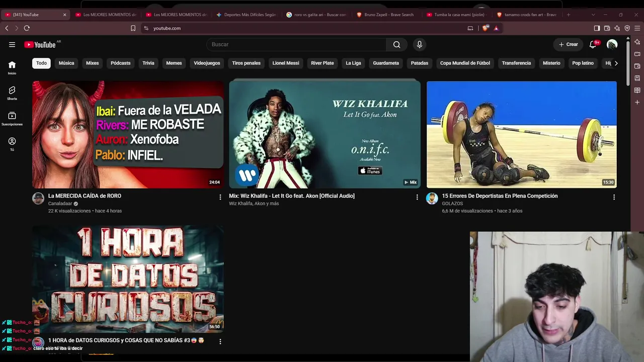The height and width of the screenshot is (362, 644).
Task: Open the Mix: Wiz Khalifa - Let It Go title
Action: (x=292, y=196)
